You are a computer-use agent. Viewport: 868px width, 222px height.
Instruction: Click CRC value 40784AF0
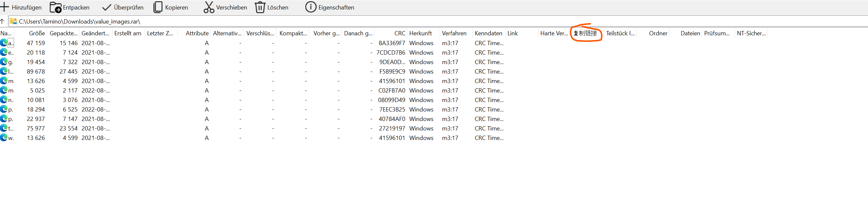(x=392, y=119)
